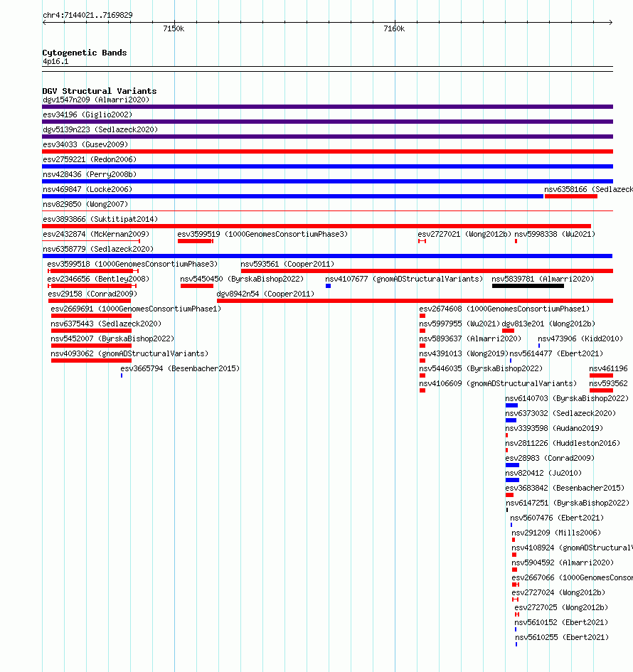Open esv2727024 (Wong2012b) entry
The image size is (633, 672).
tap(558, 593)
